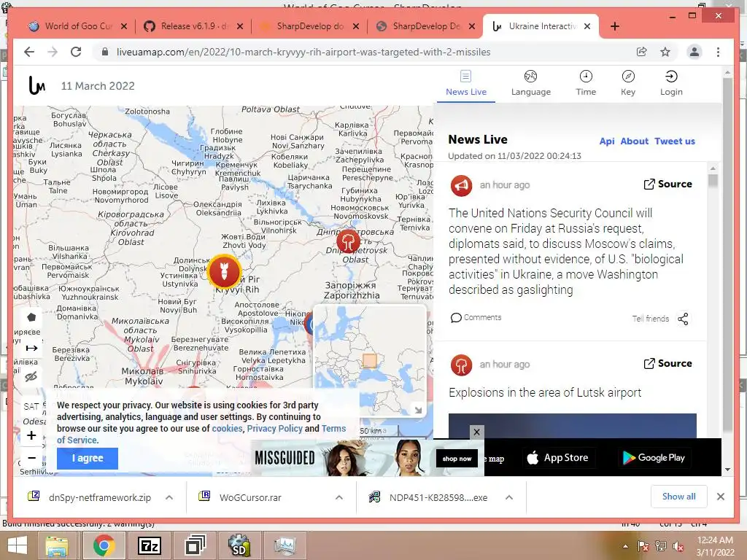747x560 pixels.
Task: Toggle the hide-markers eye icon on map
Action: tap(31, 377)
